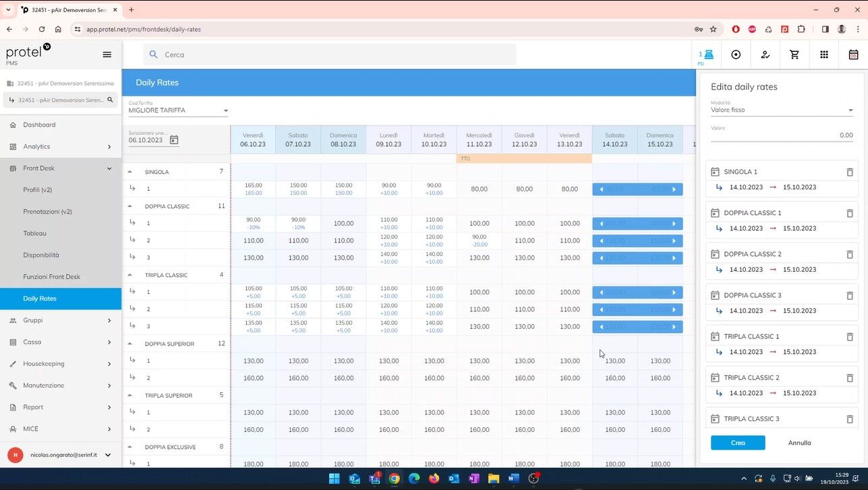Click the hamburger menu icon beside protel logo
The width and height of the screenshot is (868, 490).
107,55
